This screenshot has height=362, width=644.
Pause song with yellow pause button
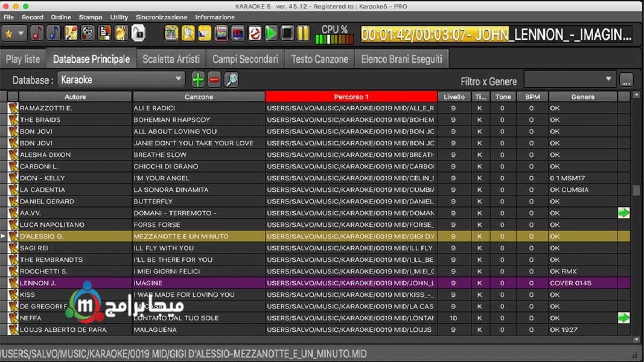point(304,33)
